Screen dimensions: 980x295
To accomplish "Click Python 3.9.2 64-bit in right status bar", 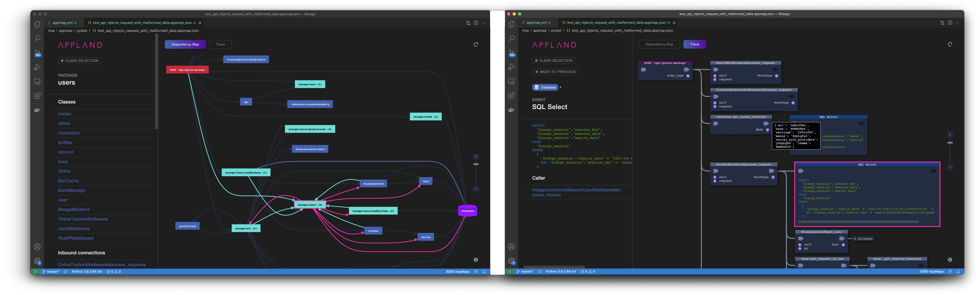I will pos(561,272).
